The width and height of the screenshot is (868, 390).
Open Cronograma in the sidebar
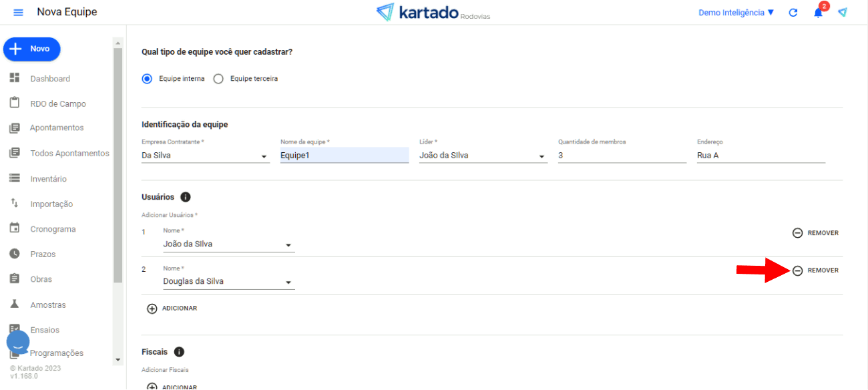53,229
